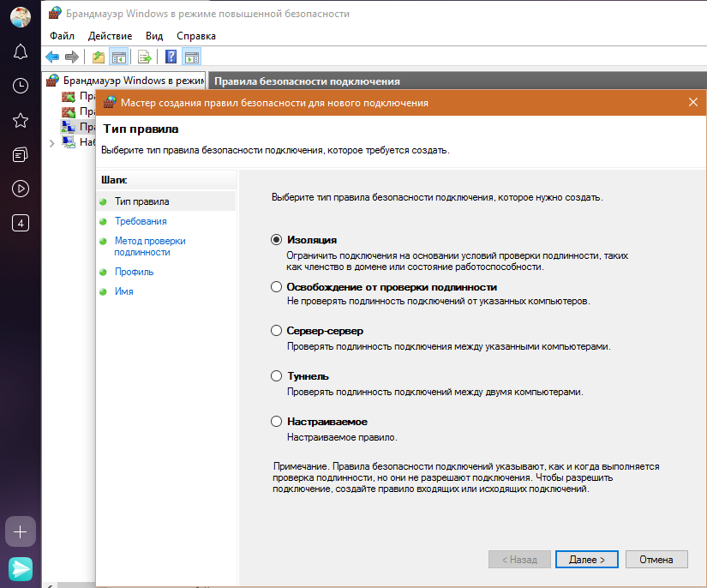Click the play circle icon in the sidebar

[21, 189]
